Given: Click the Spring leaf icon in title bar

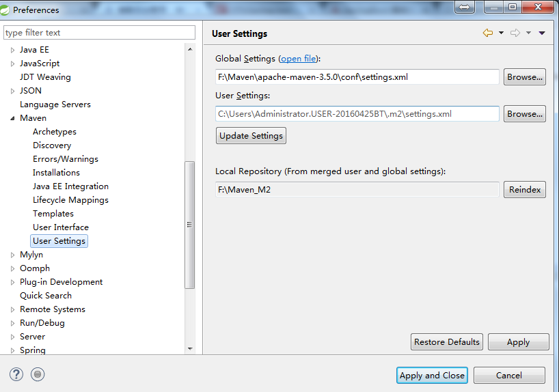Looking at the screenshot, I should [4, 10].
